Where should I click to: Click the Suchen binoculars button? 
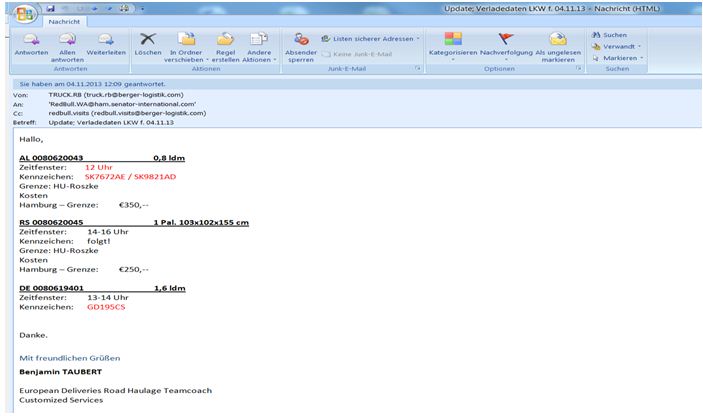click(x=609, y=35)
